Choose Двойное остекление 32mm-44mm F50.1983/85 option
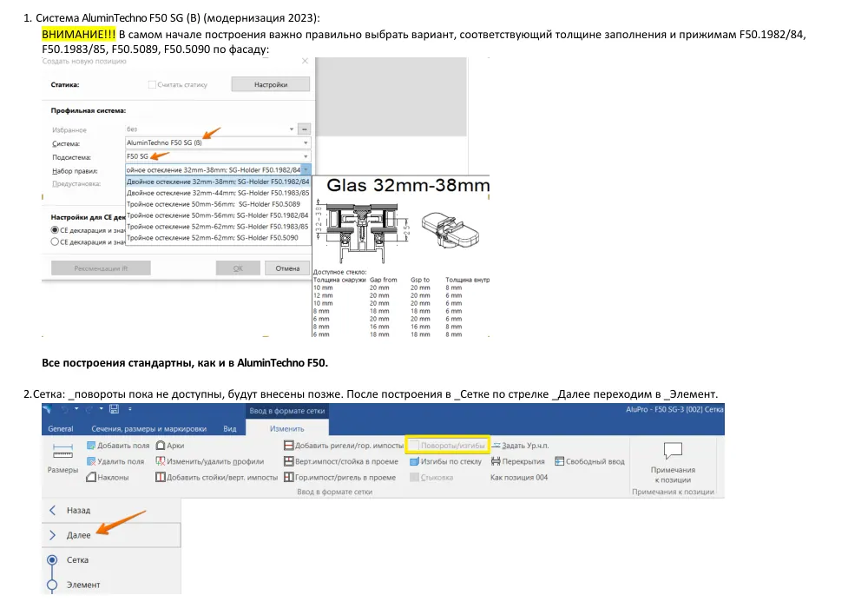 (x=218, y=193)
